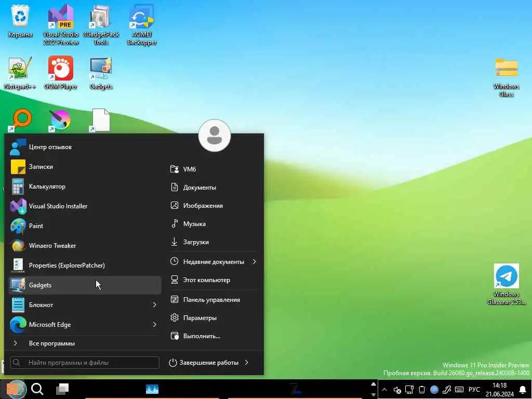Open Task View on the taskbar
The image size is (532, 399).
[x=62, y=389]
